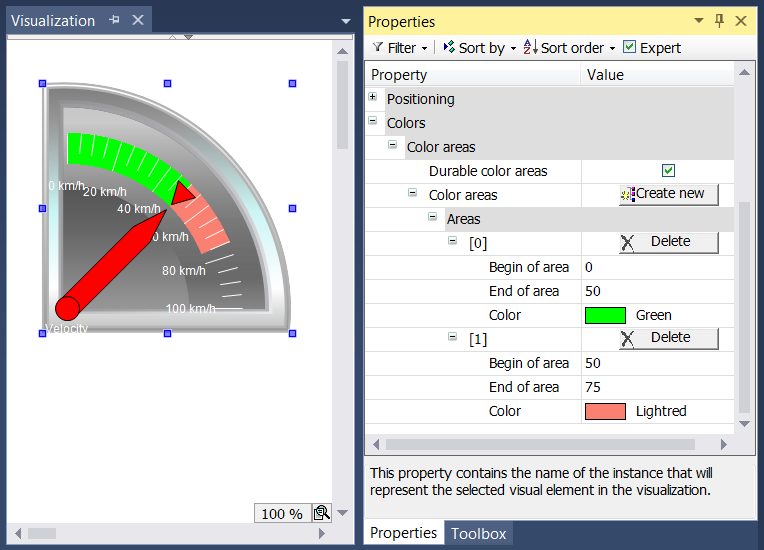Pin the Properties panel
The height and width of the screenshot is (550, 764).
point(719,20)
